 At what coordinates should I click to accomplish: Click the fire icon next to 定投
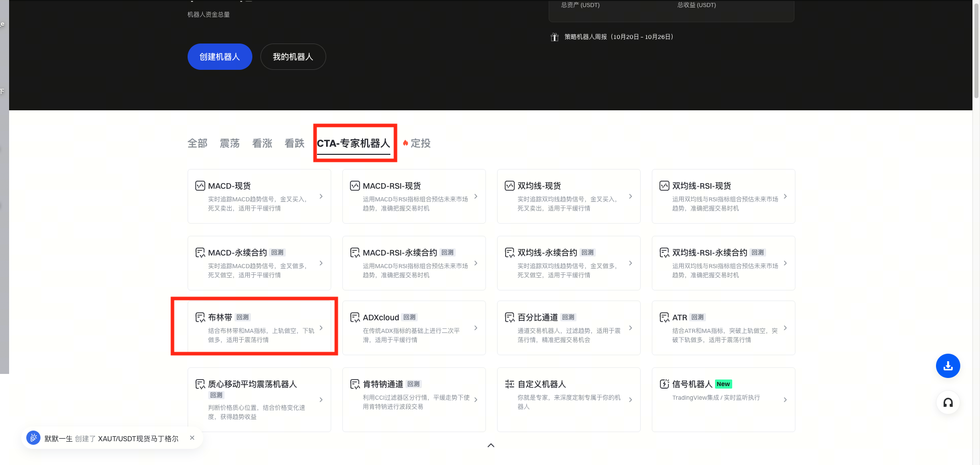click(406, 143)
